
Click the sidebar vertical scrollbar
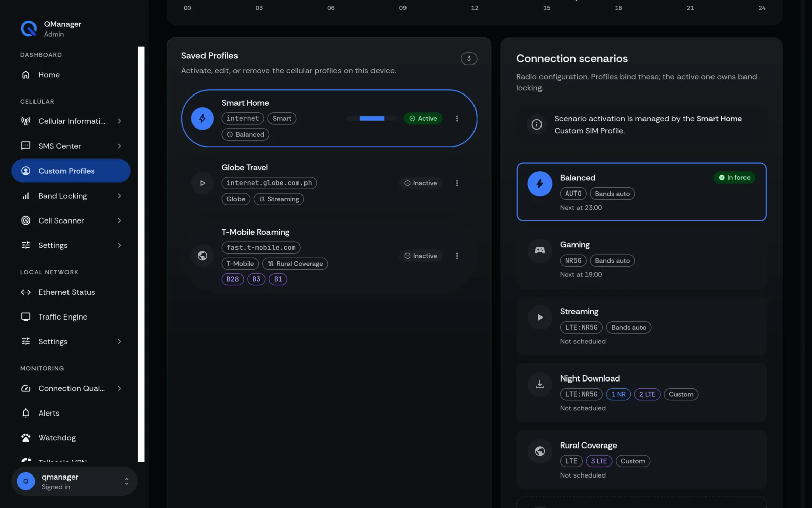point(141,254)
